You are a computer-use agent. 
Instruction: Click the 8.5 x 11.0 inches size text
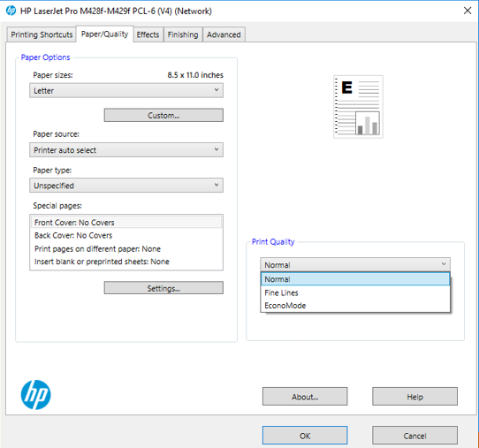tap(195, 75)
